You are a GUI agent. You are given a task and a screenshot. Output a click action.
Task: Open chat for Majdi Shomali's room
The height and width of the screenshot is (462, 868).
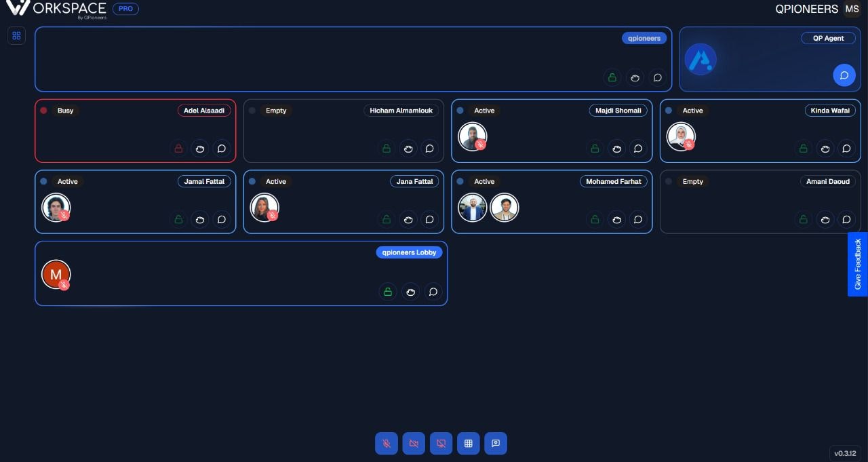[x=638, y=149]
